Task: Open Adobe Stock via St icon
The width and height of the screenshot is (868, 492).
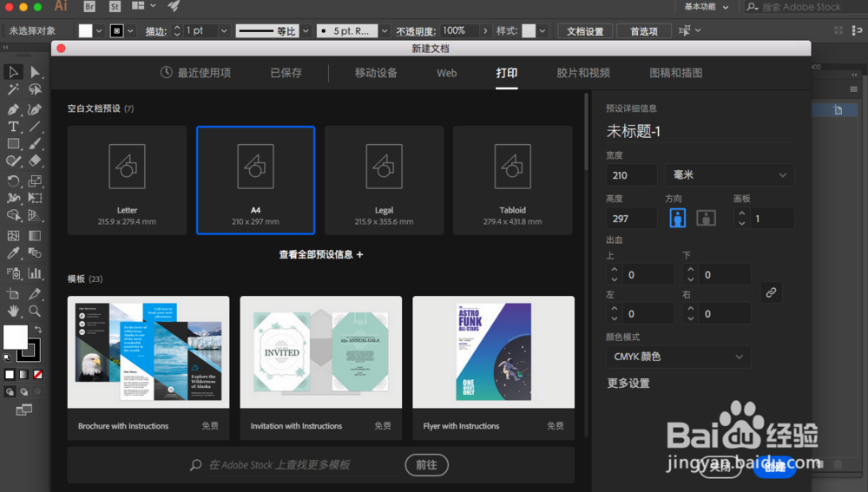Action: [115, 7]
